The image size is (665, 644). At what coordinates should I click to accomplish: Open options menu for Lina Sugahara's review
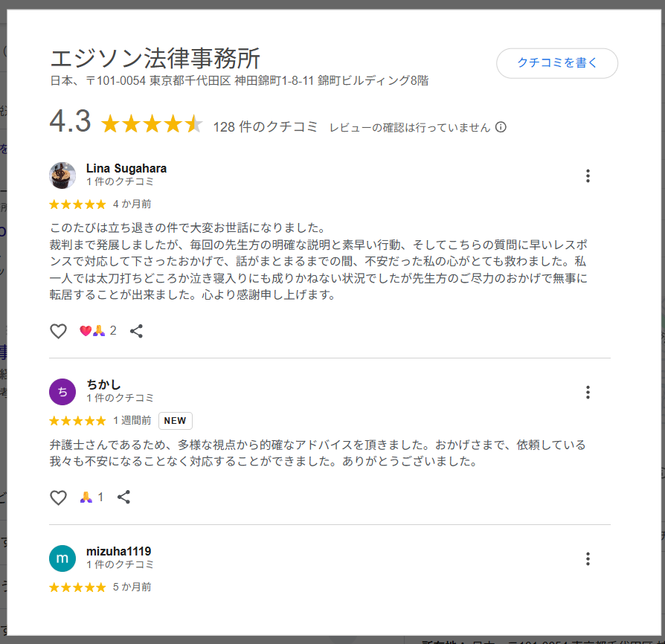[x=588, y=176]
